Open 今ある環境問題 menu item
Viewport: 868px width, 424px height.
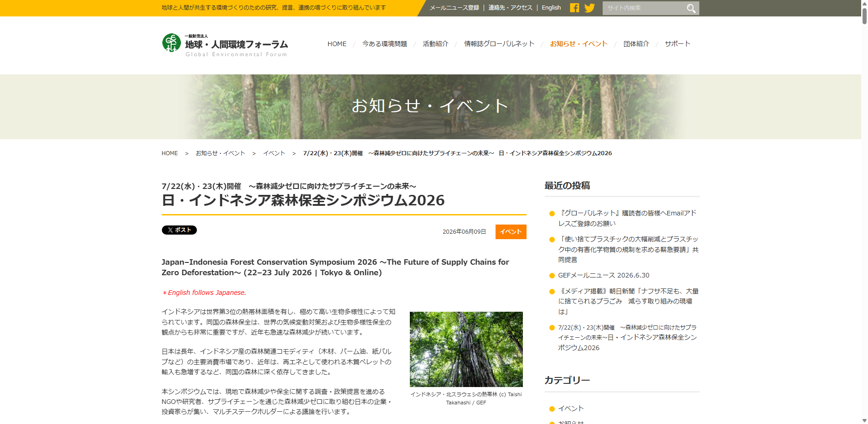tap(384, 44)
